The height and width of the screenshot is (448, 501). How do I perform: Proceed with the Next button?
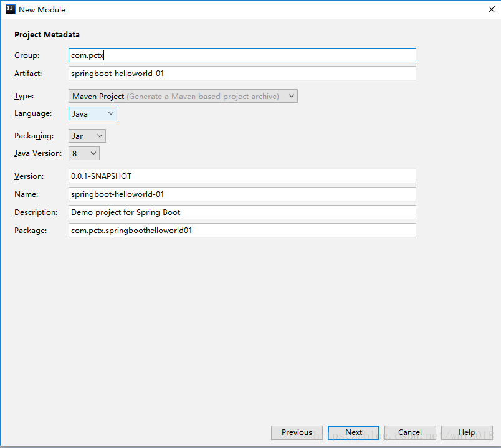tap(353, 432)
